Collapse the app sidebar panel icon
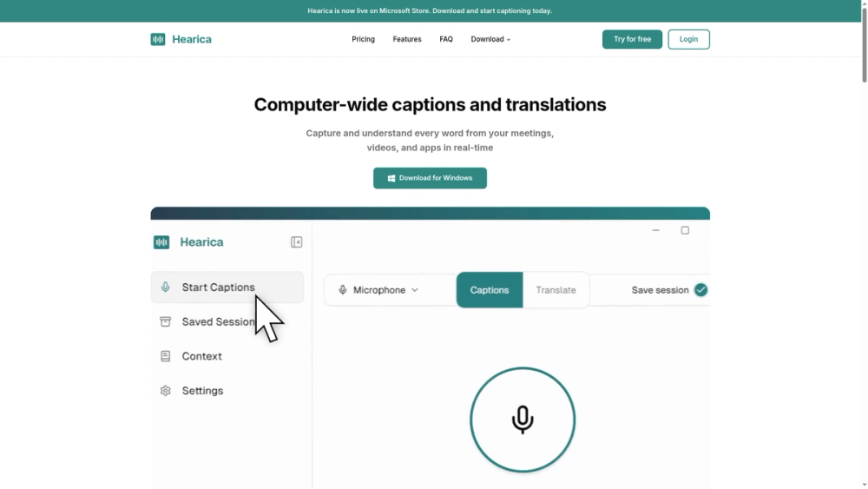868x489 pixels. pos(297,242)
